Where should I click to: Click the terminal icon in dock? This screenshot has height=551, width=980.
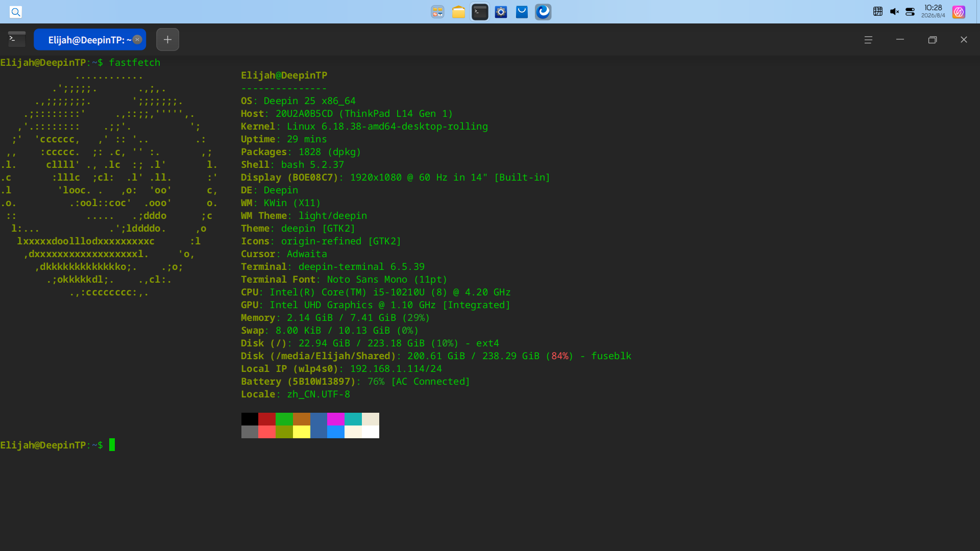[480, 12]
